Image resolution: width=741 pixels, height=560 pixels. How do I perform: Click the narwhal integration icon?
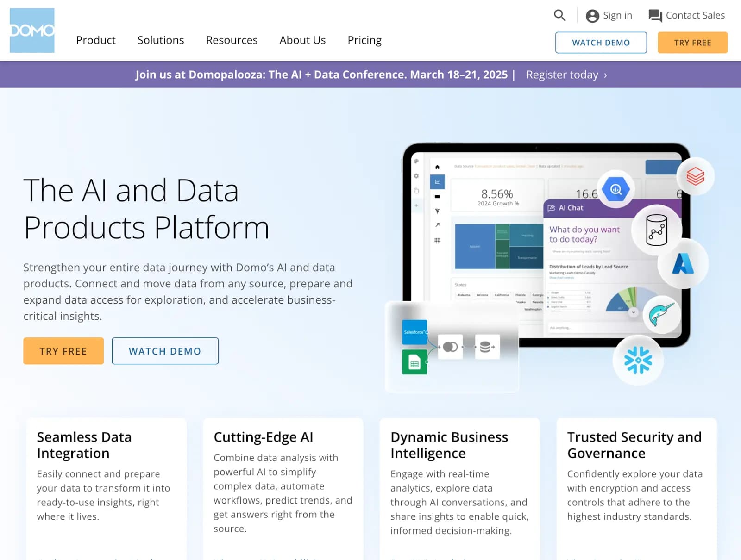point(661,315)
